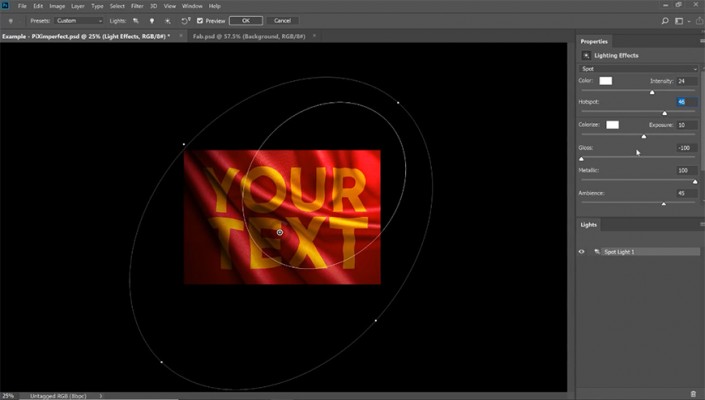Add a new Infinite Light sun
This screenshot has width=705, height=400.
pyautogui.click(x=167, y=21)
